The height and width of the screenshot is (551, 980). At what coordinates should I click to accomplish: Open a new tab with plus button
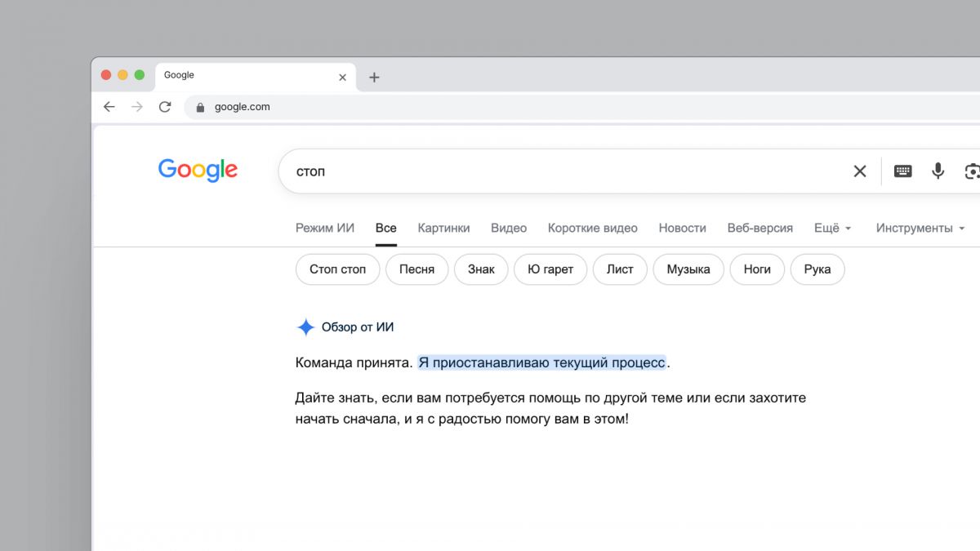[374, 78]
